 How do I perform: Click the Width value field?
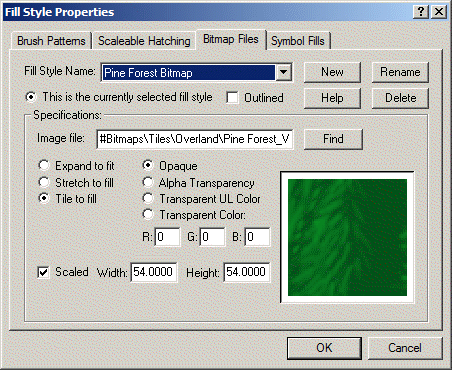(154, 272)
